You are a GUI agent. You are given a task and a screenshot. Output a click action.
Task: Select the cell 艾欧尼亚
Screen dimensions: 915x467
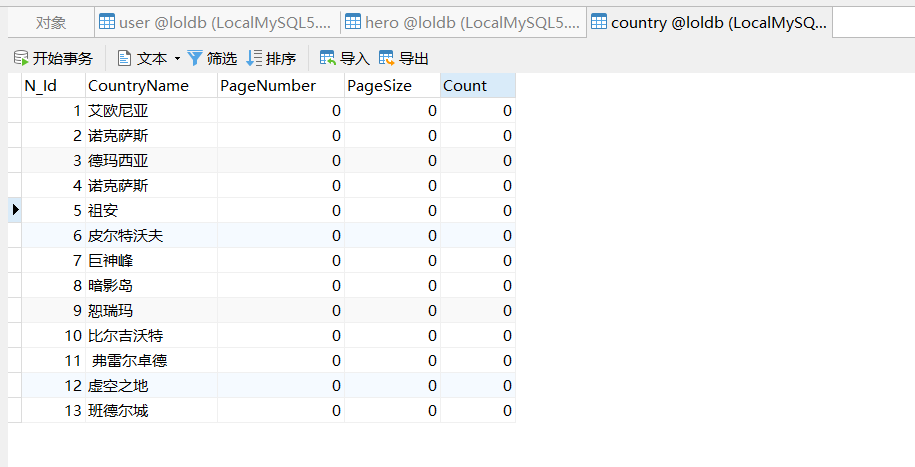(x=152, y=110)
